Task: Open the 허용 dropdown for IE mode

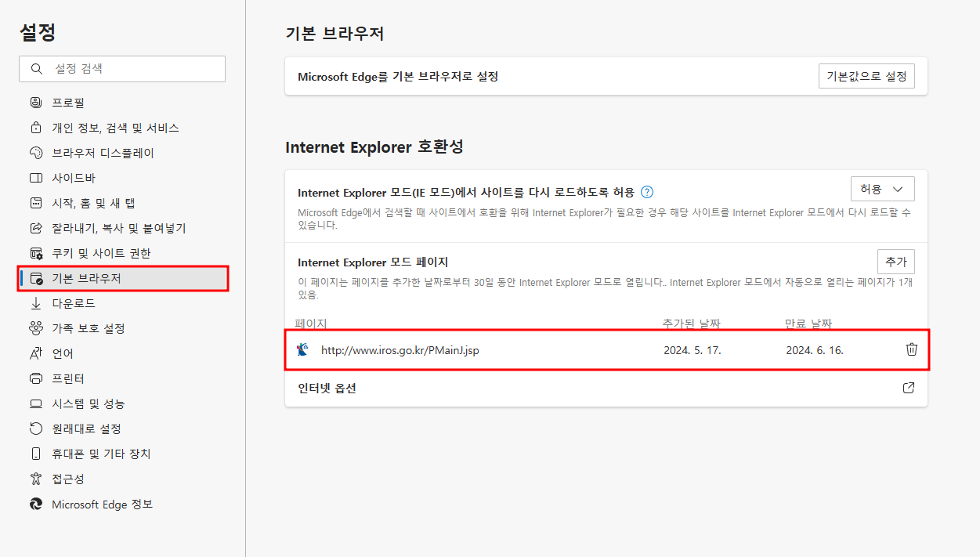Action: pos(883,189)
